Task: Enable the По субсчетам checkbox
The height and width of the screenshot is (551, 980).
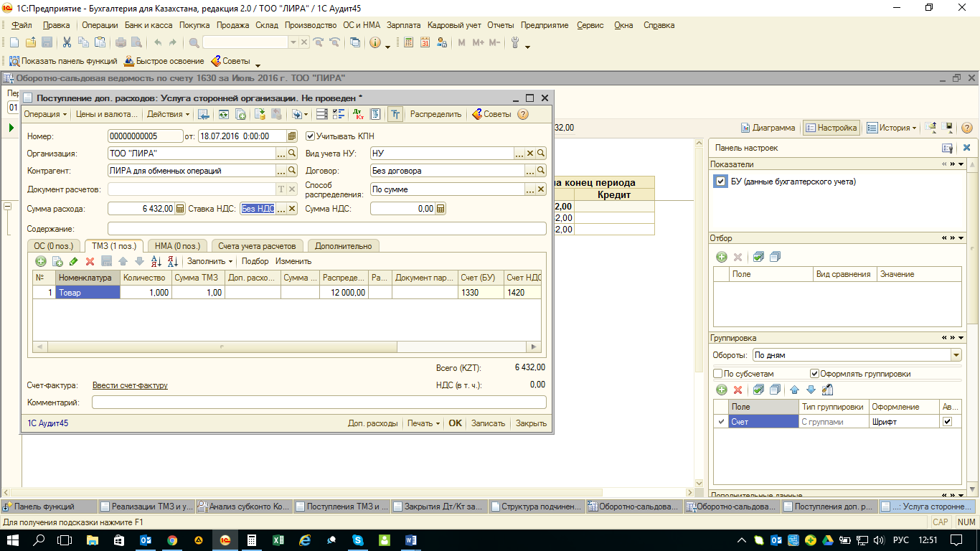Action: (718, 373)
